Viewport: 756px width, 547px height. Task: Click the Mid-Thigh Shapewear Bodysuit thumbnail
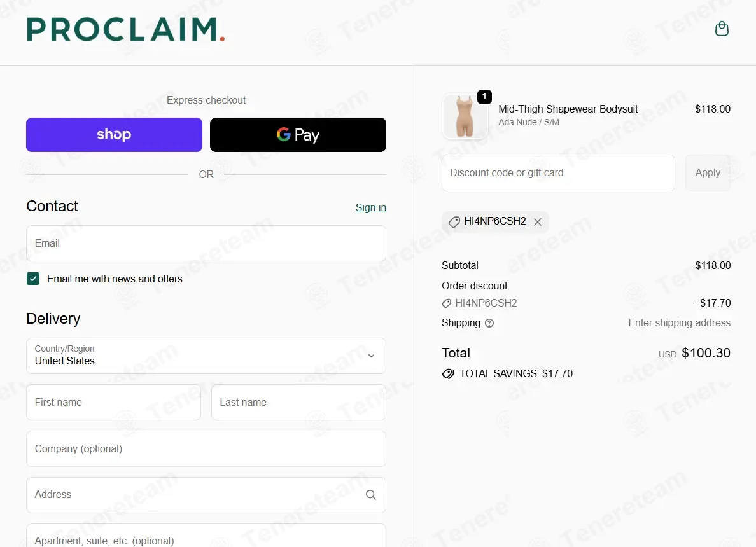point(465,116)
